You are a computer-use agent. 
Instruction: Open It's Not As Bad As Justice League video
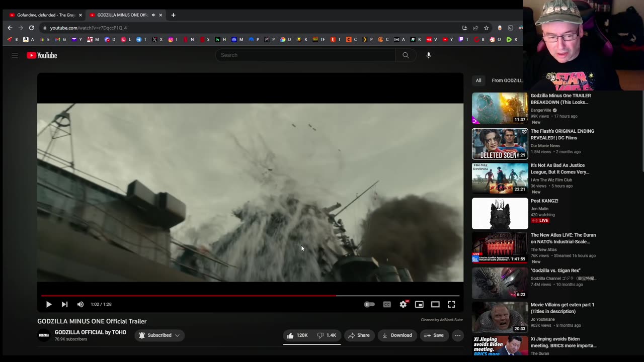coord(560,168)
